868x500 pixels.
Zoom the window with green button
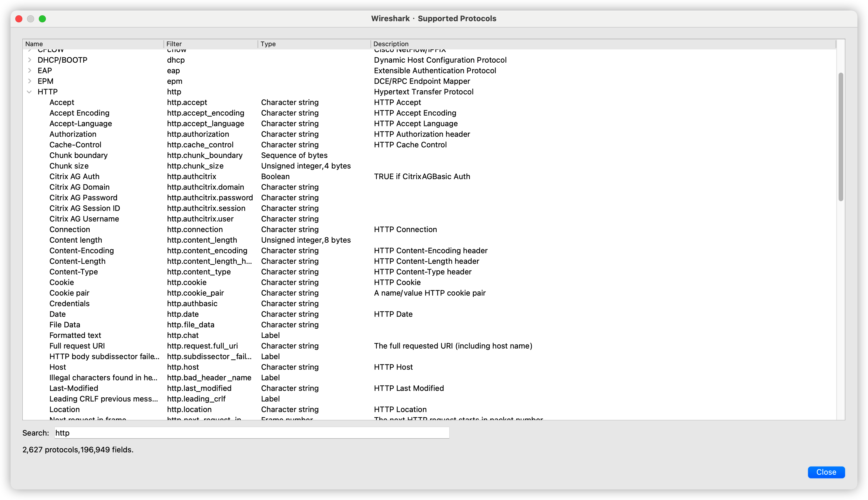tap(42, 19)
